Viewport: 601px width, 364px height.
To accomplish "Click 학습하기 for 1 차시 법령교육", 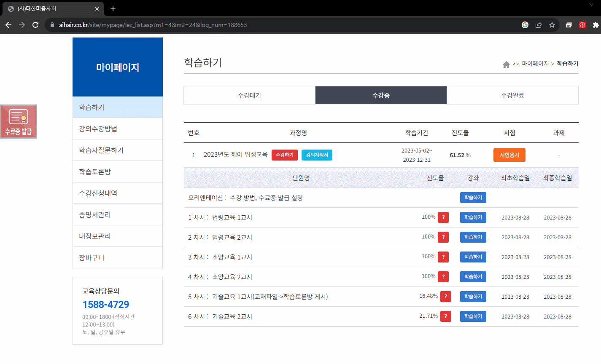I will click(x=473, y=217).
